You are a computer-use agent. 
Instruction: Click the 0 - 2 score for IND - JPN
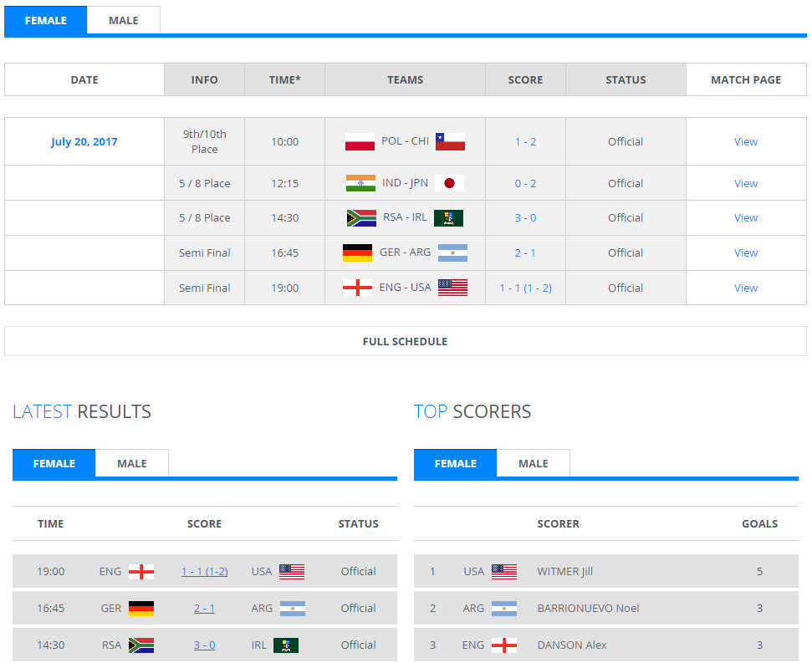tap(525, 183)
